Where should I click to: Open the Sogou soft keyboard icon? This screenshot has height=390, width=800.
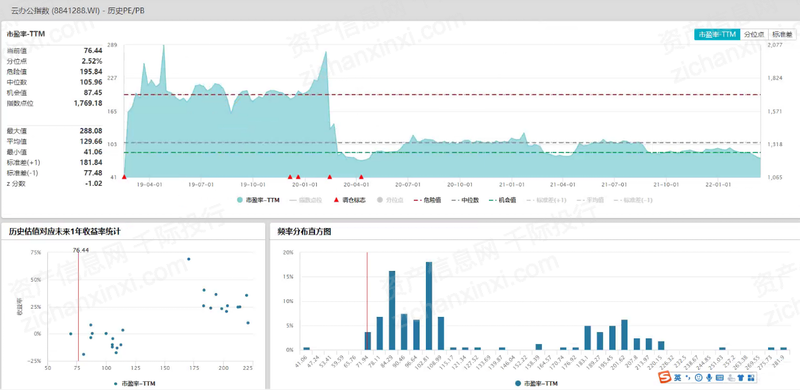click(720, 378)
